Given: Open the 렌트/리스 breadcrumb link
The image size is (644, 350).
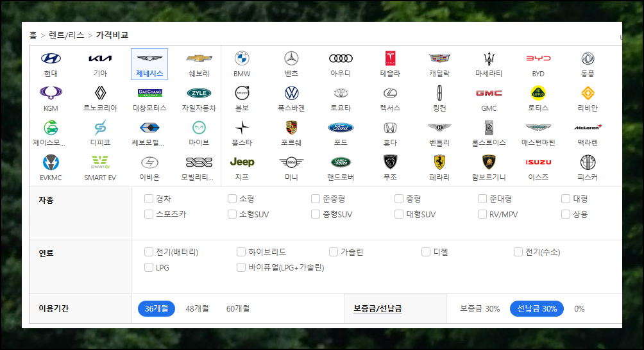Looking at the screenshot, I should point(67,35).
